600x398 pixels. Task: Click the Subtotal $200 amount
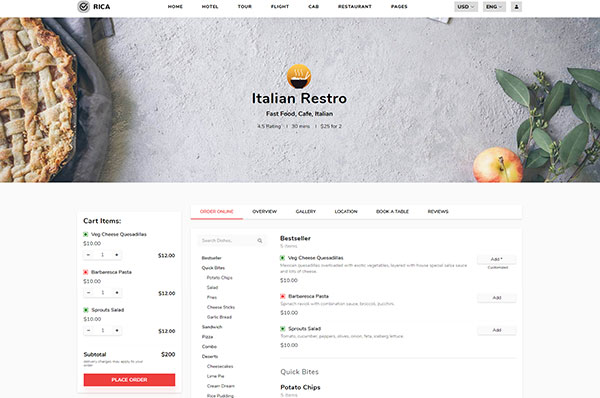(x=168, y=354)
